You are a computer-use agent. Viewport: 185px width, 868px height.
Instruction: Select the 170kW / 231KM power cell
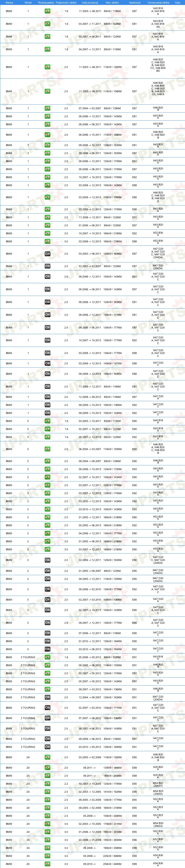point(112,824)
